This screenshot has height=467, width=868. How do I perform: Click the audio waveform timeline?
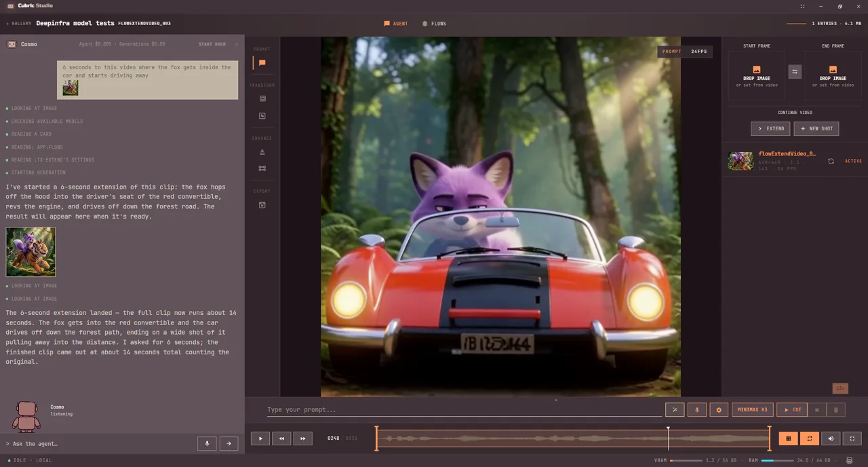click(573, 438)
